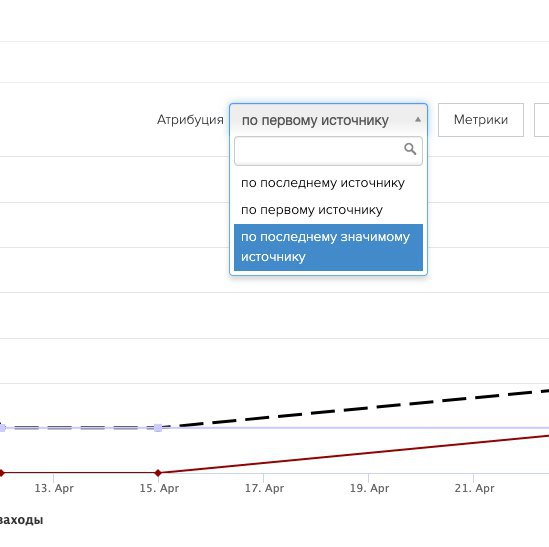The image size is (549, 547).
Task: Open the 'Метрики' button
Action: tap(481, 120)
